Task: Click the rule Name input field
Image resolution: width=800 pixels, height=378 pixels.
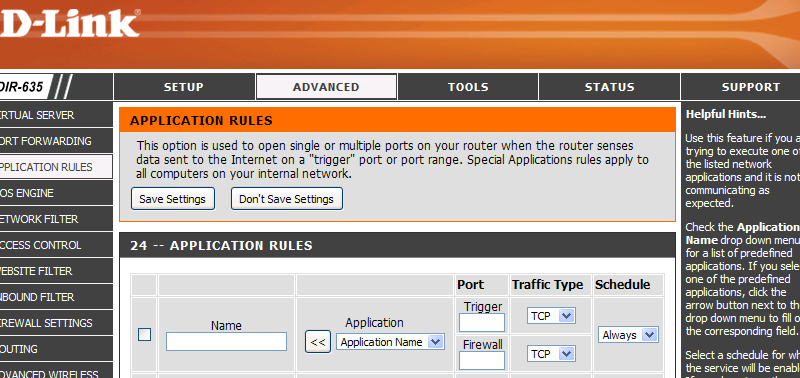Action: point(226,341)
